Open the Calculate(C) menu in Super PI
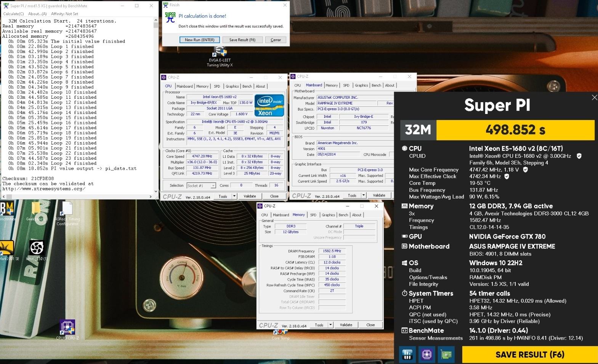 click(14, 14)
